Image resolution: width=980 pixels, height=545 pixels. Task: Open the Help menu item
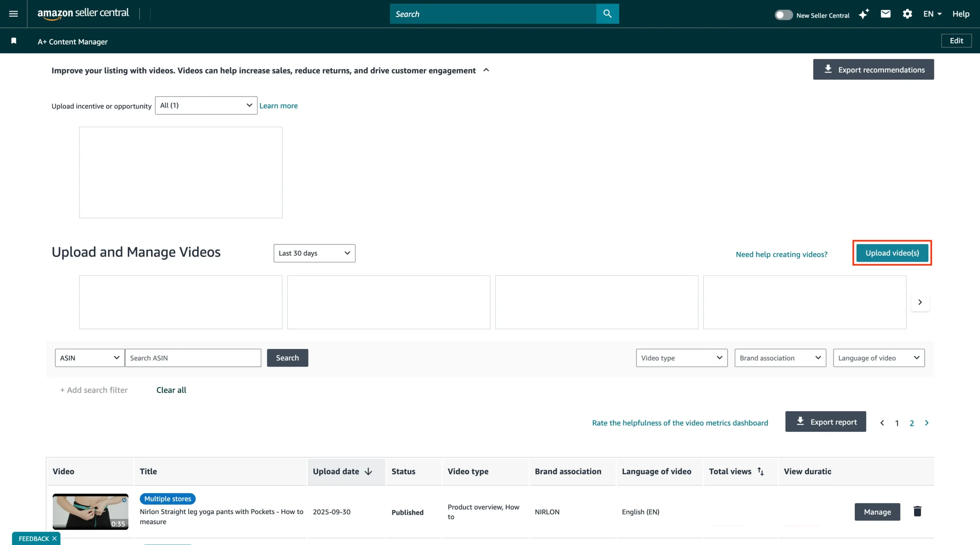coord(960,14)
